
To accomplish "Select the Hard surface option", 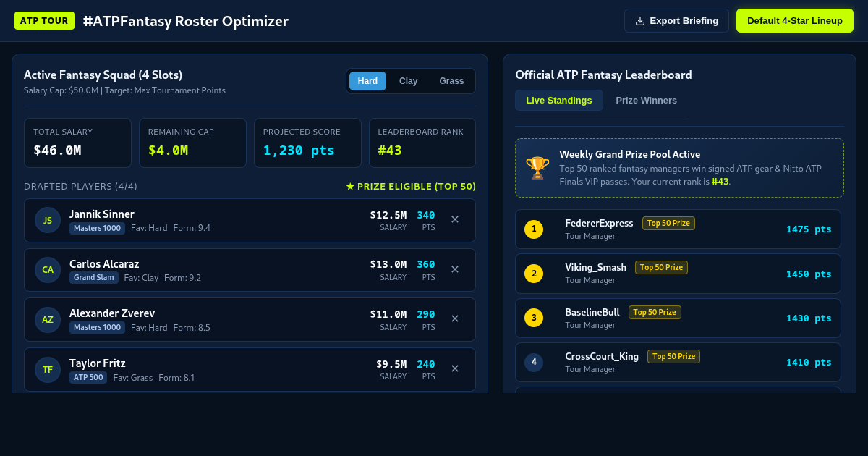I will tap(367, 81).
